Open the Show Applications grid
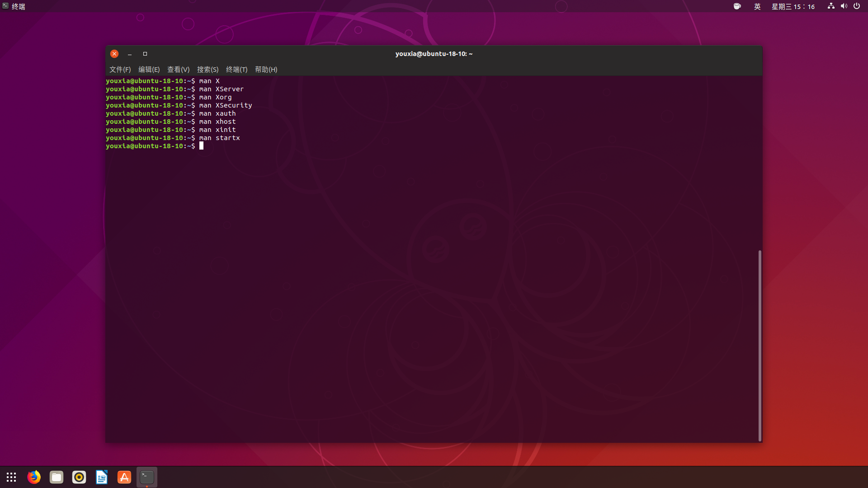Image resolution: width=868 pixels, height=488 pixels. click(11, 477)
